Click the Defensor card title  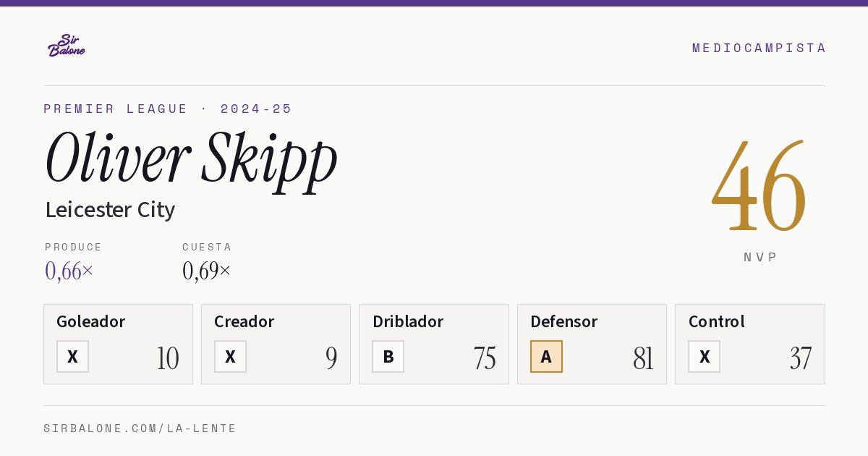[x=564, y=321]
